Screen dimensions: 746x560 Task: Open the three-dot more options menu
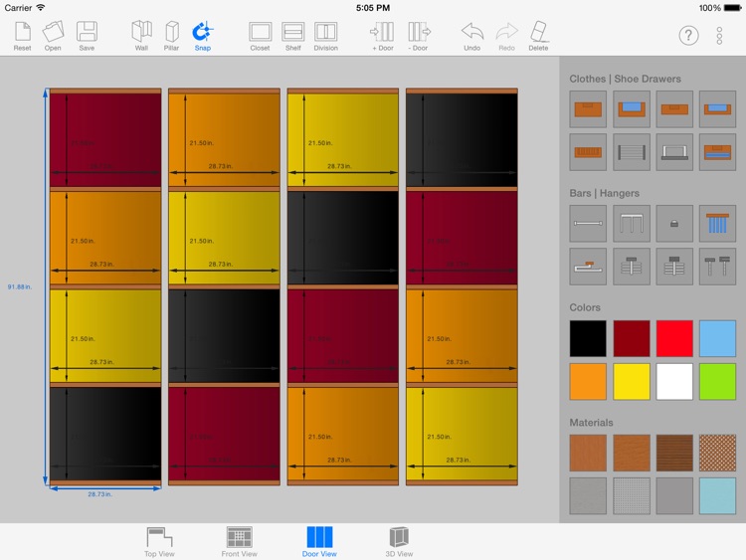(719, 36)
